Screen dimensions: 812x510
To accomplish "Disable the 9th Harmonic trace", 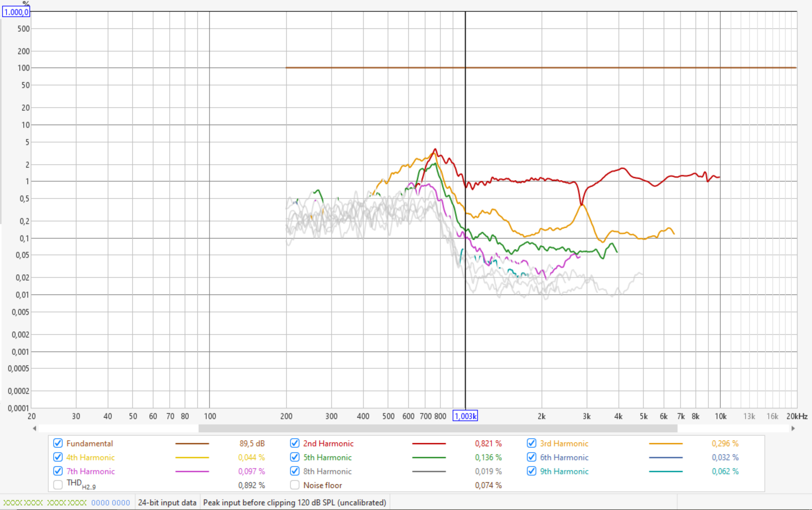I will point(532,471).
